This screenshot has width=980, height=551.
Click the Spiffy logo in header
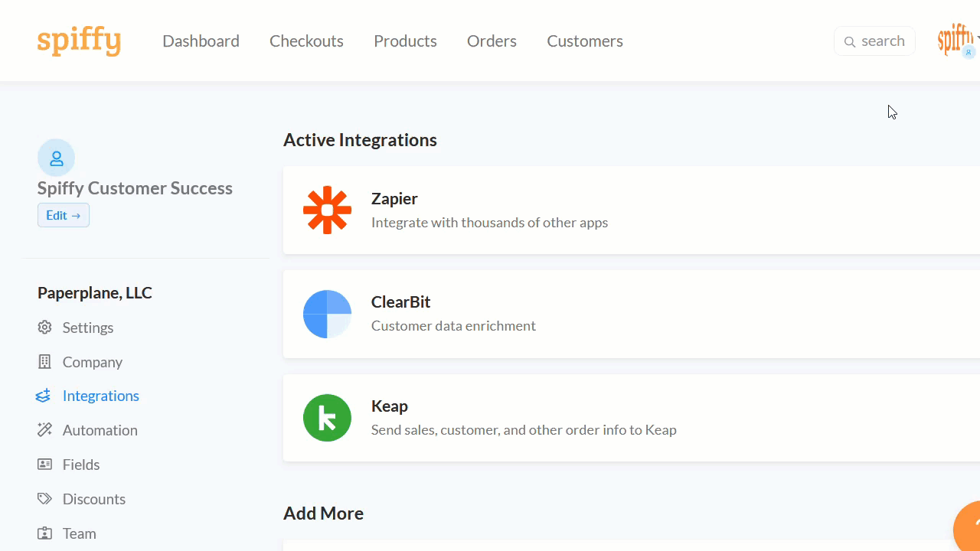tap(79, 41)
